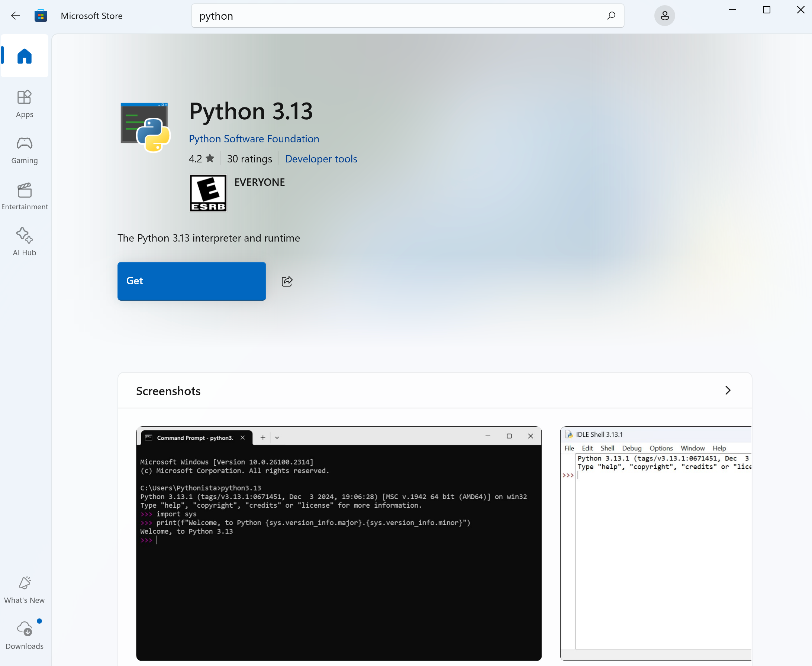Image resolution: width=812 pixels, height=666 pixels.
Task: Click the Microsoft Store title text
Action: pyautogui.click(x=92, y=16)
